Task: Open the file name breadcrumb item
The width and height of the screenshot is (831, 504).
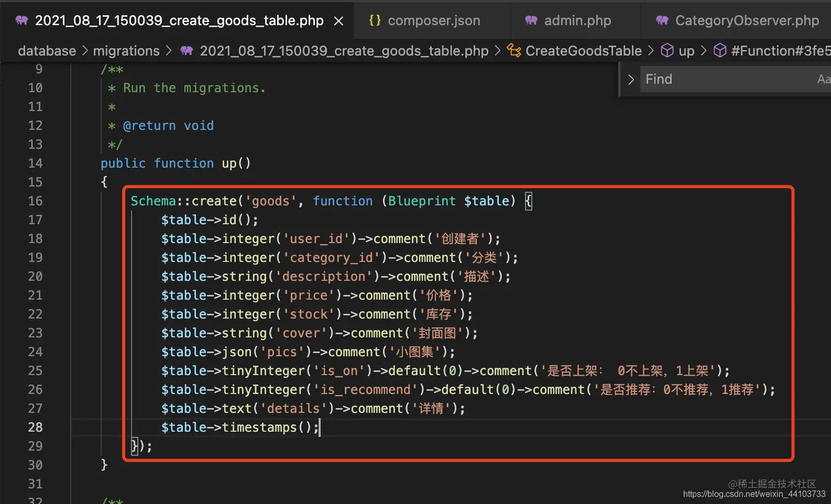Action: pyautogui.click(x=344, y=51)
